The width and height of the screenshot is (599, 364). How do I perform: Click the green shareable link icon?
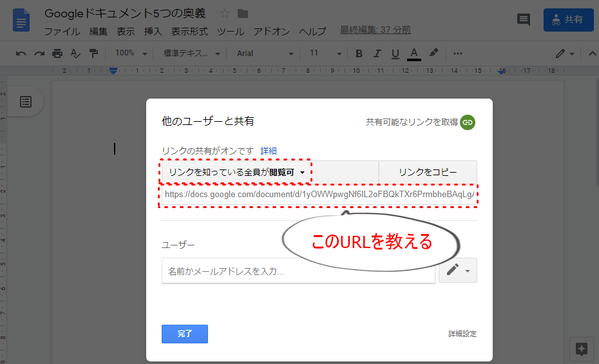pos(468,122)
